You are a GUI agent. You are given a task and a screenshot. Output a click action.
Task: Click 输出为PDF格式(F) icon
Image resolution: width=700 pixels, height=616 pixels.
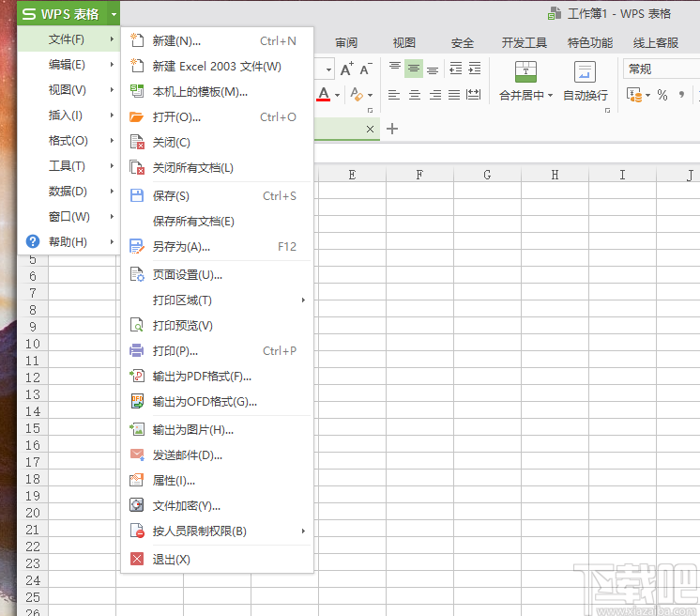[137, 377]
